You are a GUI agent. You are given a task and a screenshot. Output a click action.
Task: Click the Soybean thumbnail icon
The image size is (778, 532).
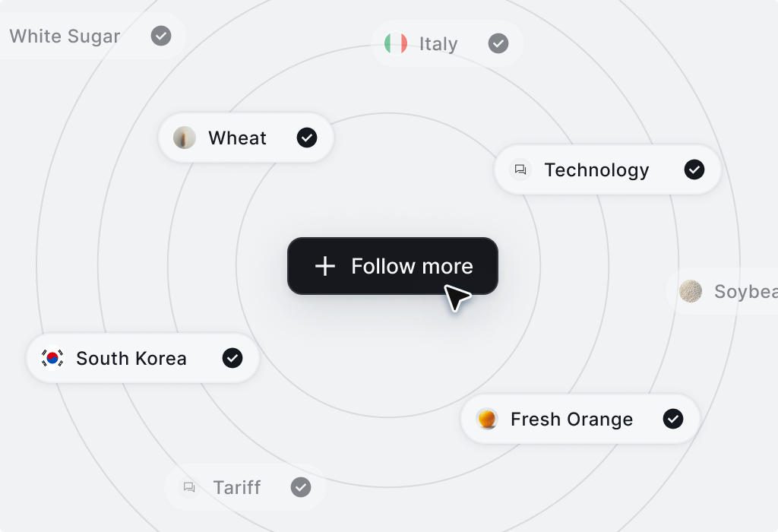(x=691, y=291)
